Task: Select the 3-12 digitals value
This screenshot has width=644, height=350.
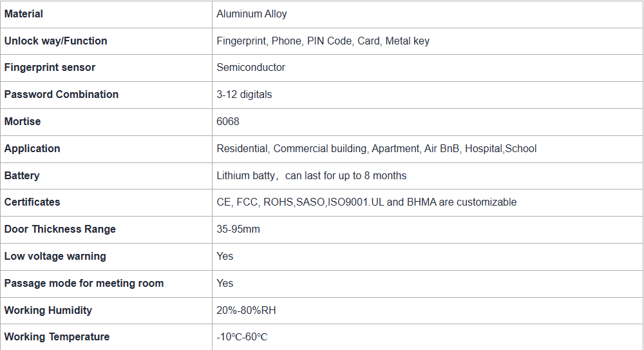Action: [x=244, y=94]
